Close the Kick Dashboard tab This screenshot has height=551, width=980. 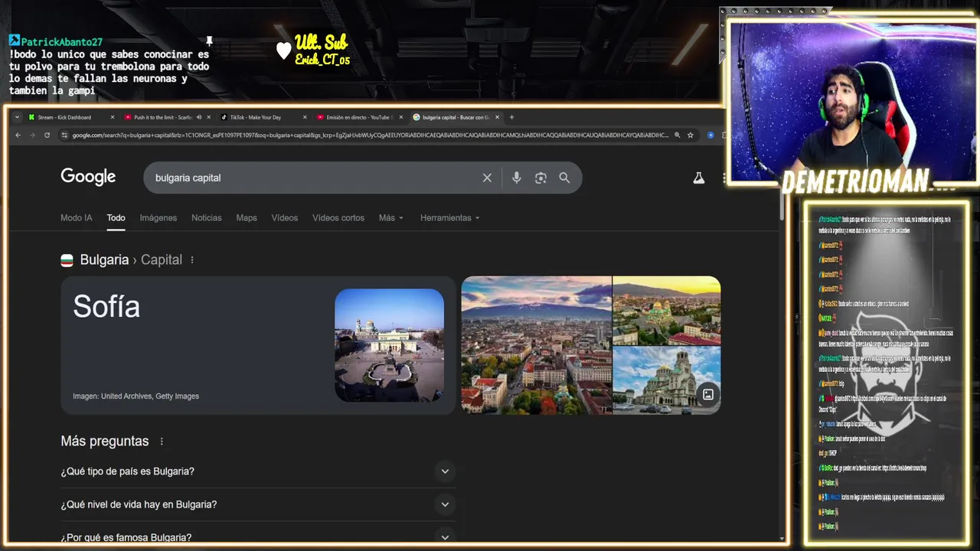[x=113, y=117]
